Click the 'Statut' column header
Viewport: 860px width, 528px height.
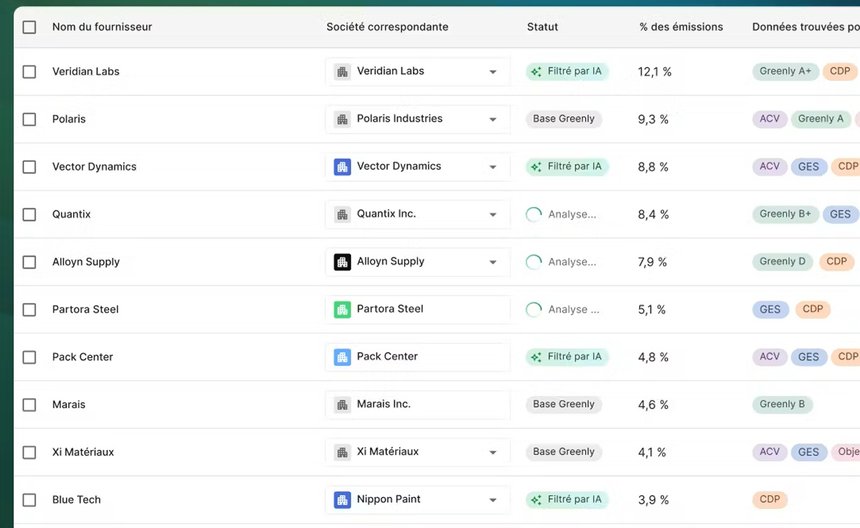tap(542, 27)
